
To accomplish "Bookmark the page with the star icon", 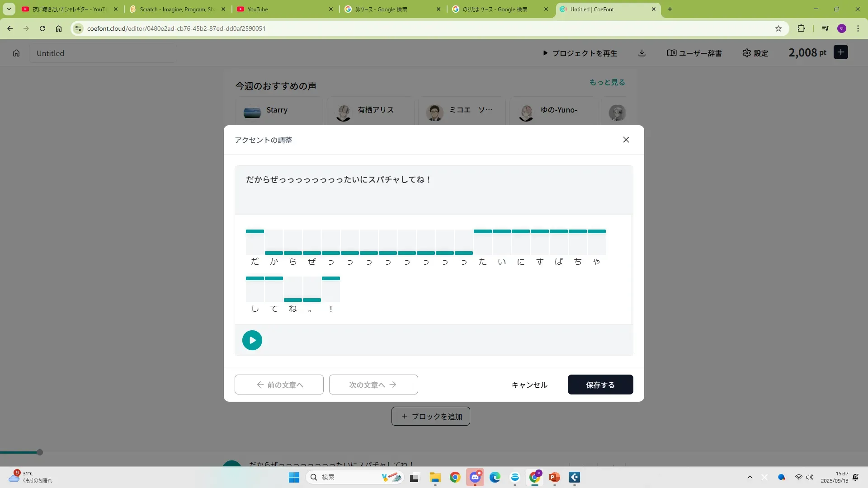I will click(778, 28).
